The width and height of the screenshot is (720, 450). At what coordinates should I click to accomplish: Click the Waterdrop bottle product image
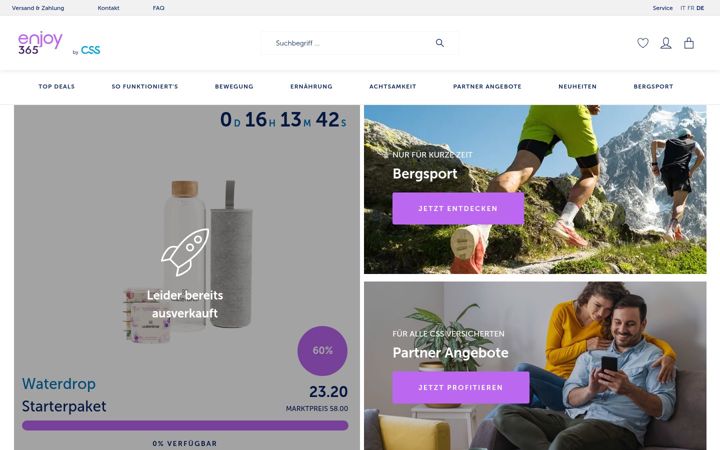click(188, 262)
